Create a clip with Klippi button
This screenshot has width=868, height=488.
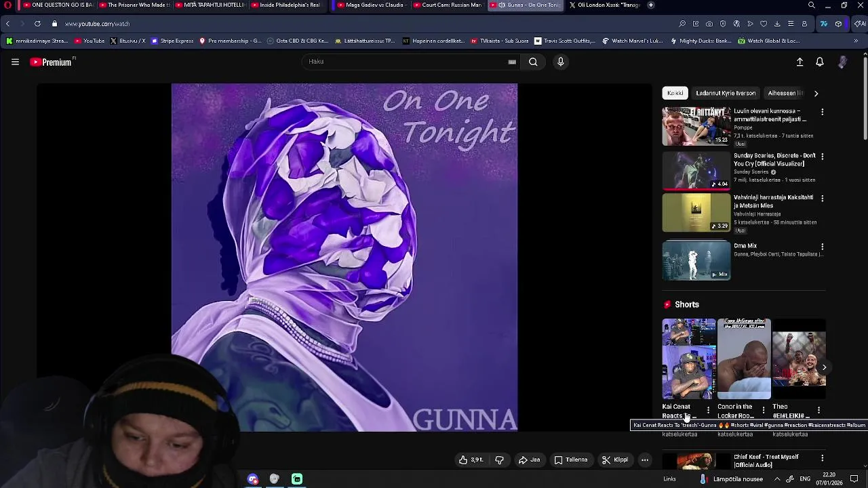(614, 460)
